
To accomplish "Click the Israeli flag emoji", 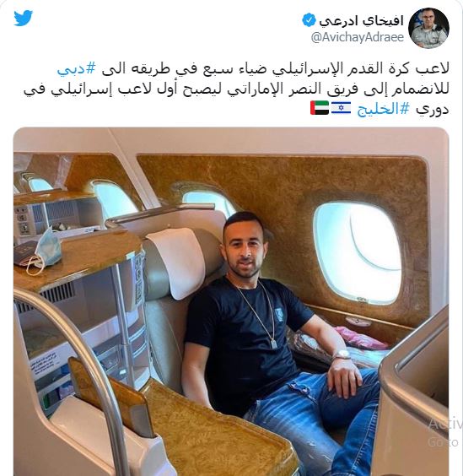I will [x=341, y=108].
